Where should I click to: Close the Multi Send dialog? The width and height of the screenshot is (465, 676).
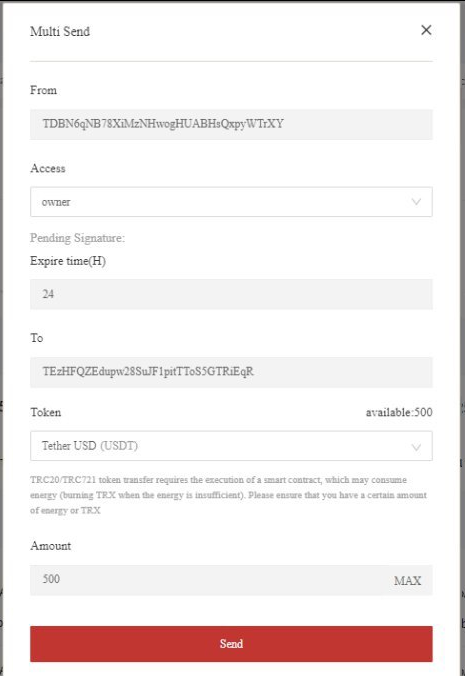point(426,30)
